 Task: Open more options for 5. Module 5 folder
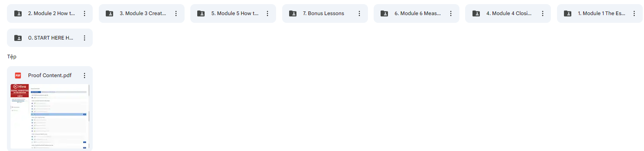tap(267, 13)
